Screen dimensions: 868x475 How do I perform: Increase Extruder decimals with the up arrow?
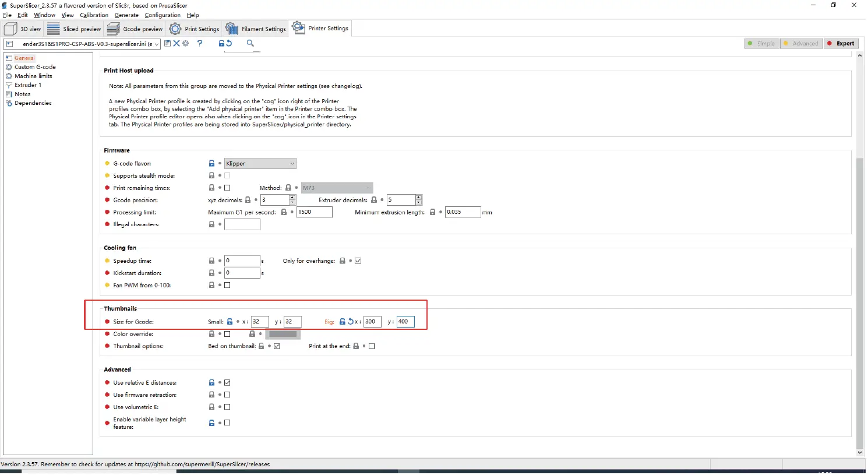[419, 198]
